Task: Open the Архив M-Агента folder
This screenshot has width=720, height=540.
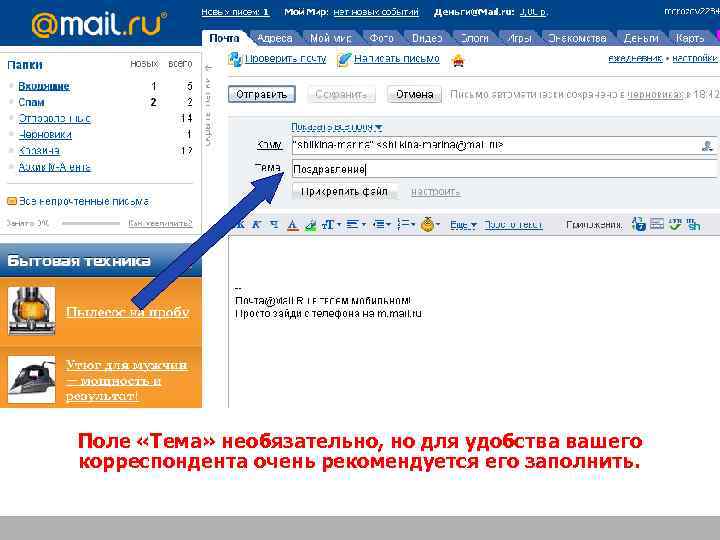Action: pos(54,167)
